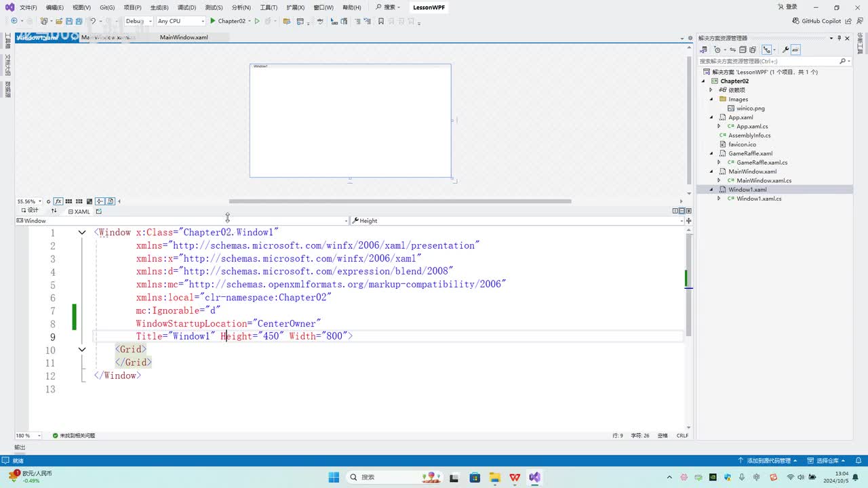868x488 pixels.
Task: Open the 视图(V) menu
Action: pyautogui.click(x=81, y=7)
